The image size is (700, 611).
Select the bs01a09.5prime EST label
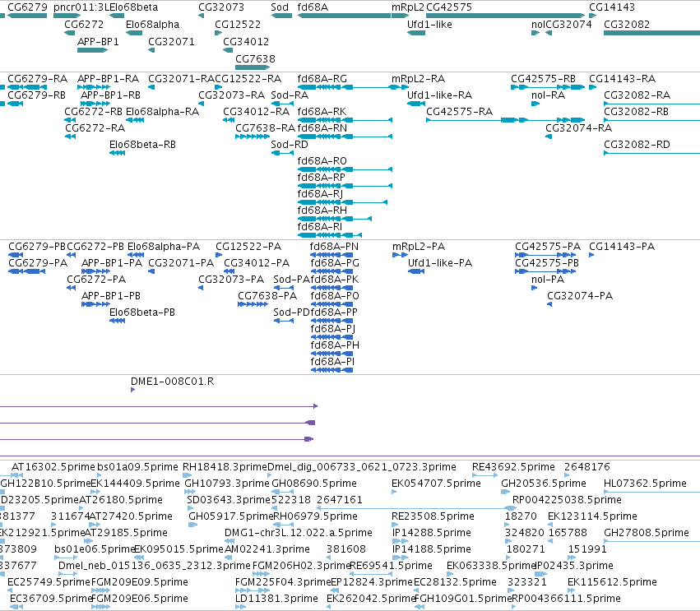tap(137, 467)
